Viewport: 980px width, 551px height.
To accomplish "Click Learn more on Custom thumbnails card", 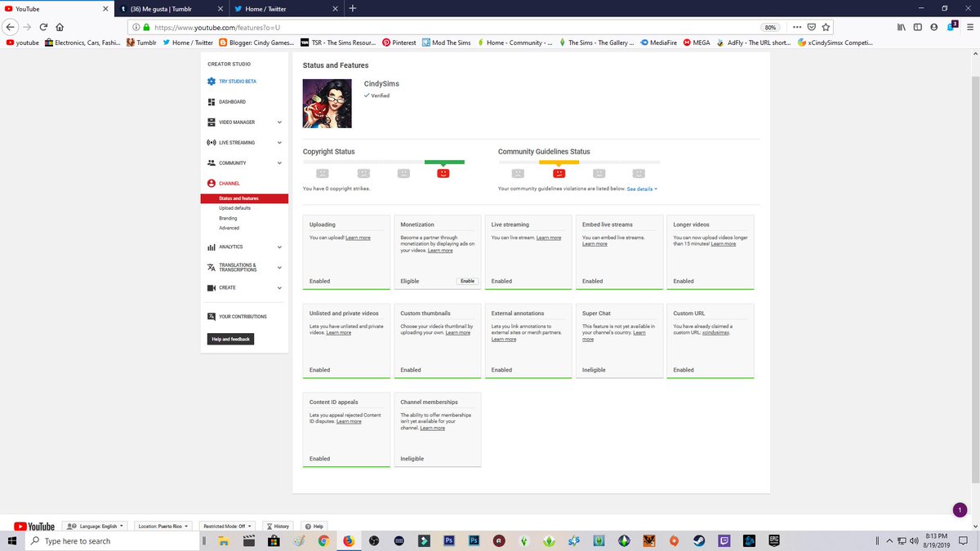I will pyautogui.click(x=457, y=332).
